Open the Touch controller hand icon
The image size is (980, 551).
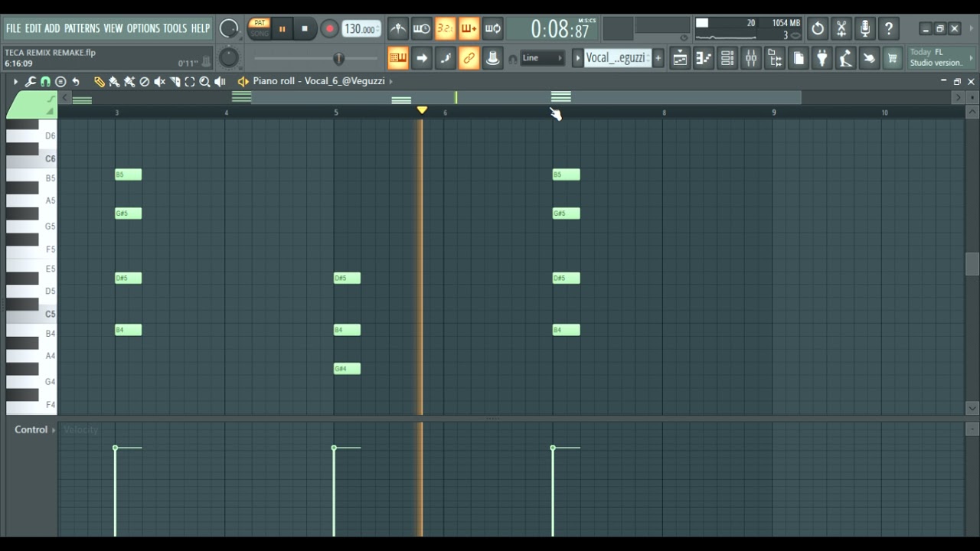(x=869, y=58)
